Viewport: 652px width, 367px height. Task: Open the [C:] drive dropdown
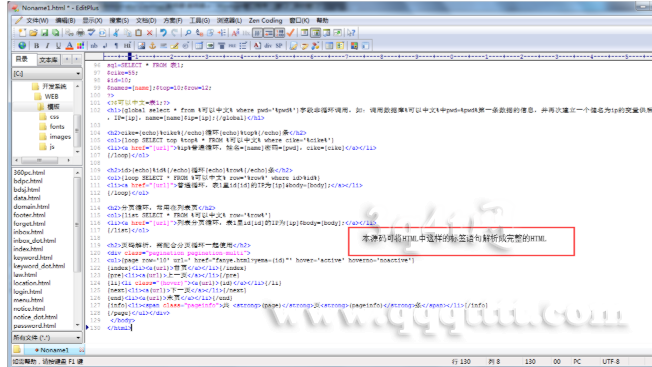click(x=47, y=74)
